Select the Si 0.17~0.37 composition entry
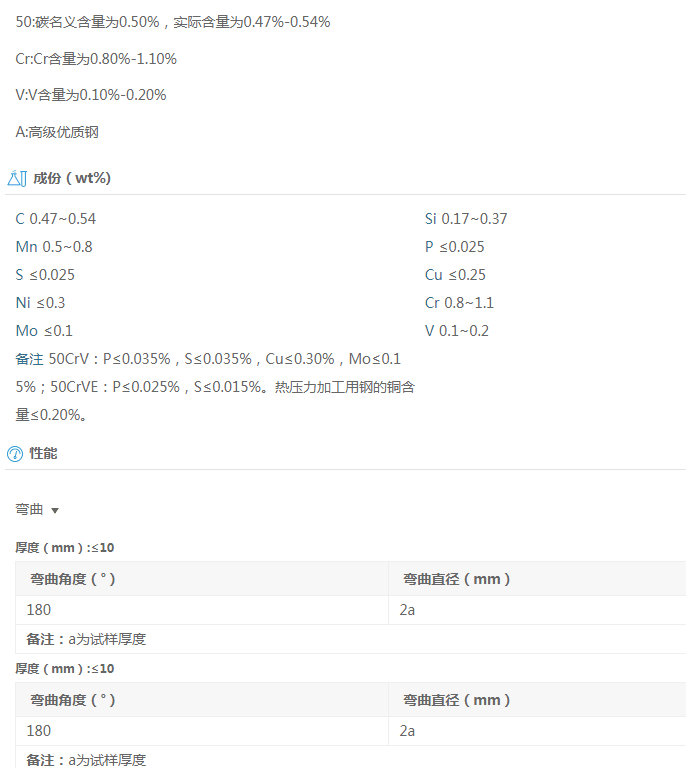 465,219
